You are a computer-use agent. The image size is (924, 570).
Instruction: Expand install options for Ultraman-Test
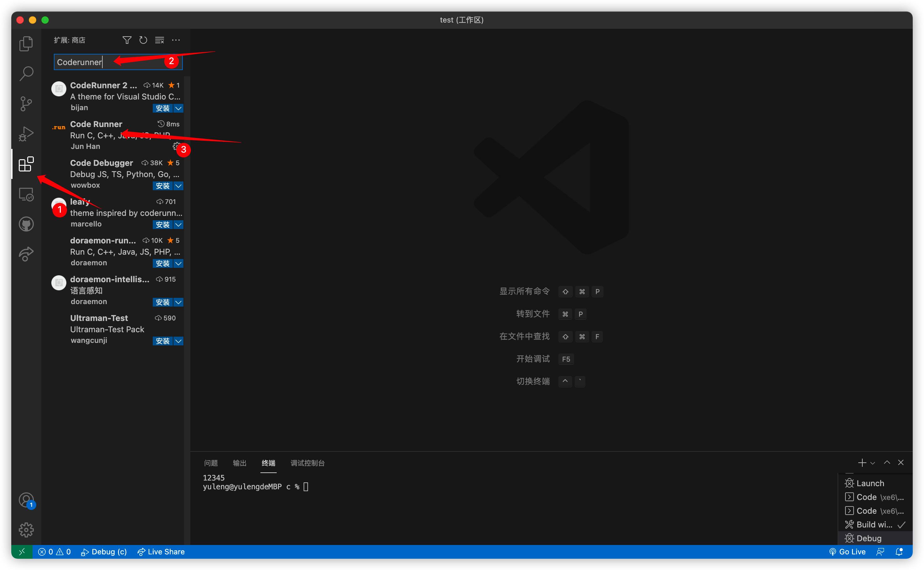pyautogui.click(x=178, y=341)
